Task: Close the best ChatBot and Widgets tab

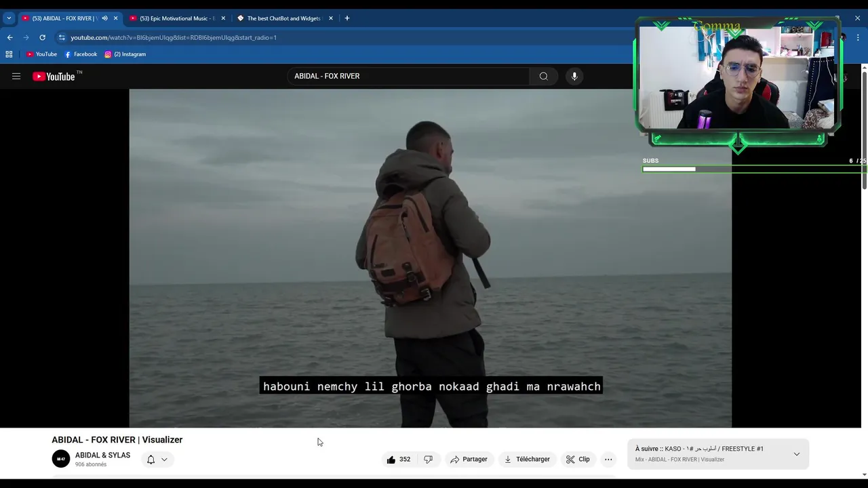Action: point(331,18)
